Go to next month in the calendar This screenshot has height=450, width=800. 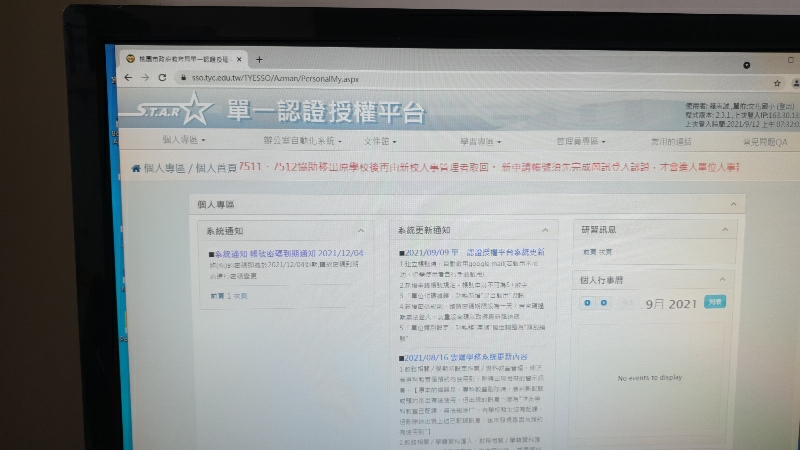click(x=604, y=303)
